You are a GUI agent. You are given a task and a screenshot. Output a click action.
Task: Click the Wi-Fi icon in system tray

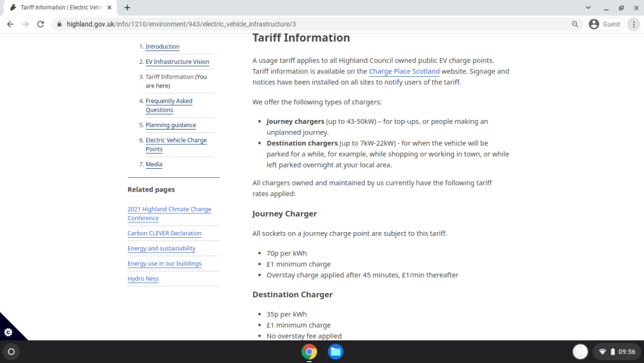[x=603, y=352]
